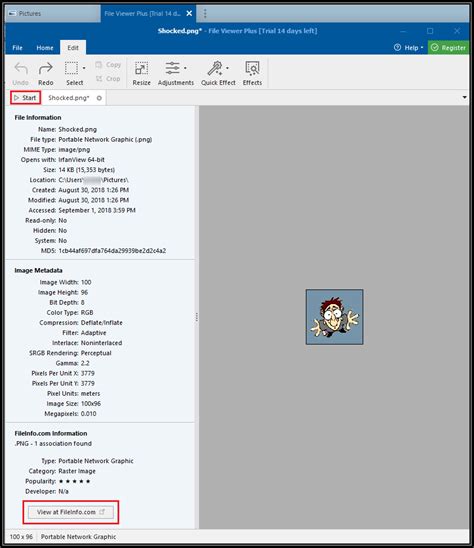Switch to the Home ribbon tab
This screenshot has height=548, width=474.
(45, 48)
